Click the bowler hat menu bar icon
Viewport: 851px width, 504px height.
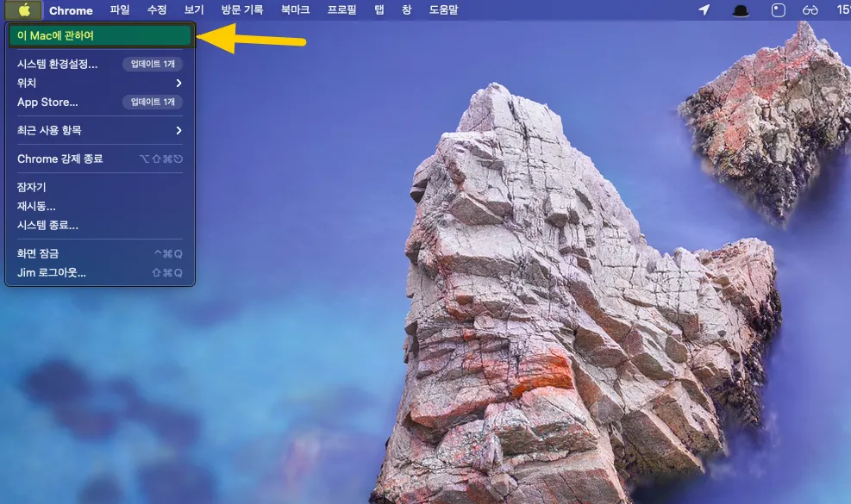[741, 10]
